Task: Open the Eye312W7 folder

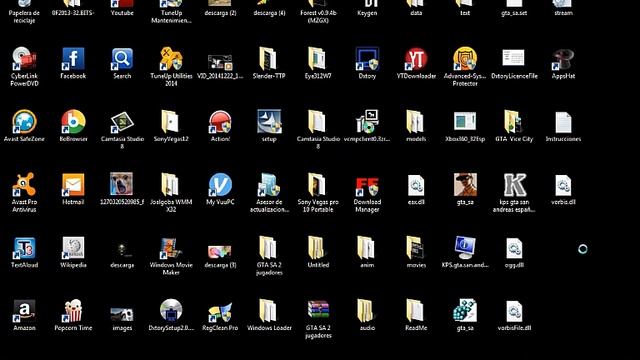Action: [x=317, y=59]
